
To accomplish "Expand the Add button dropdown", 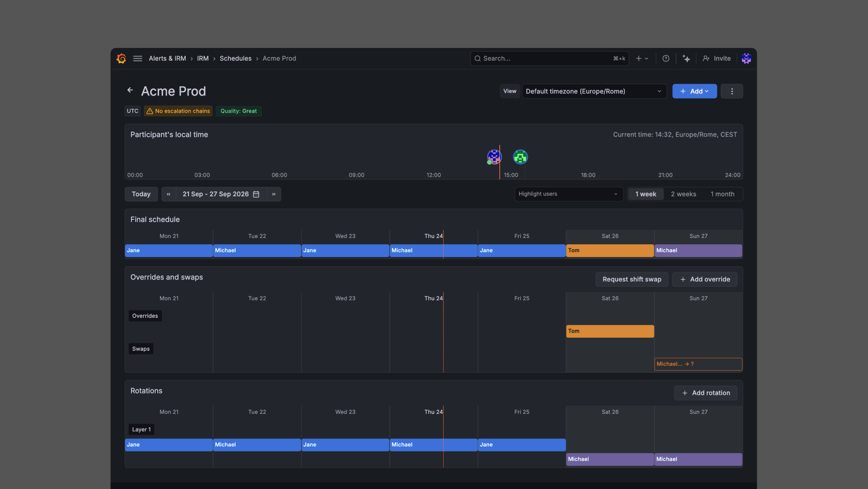I will 694,91.
